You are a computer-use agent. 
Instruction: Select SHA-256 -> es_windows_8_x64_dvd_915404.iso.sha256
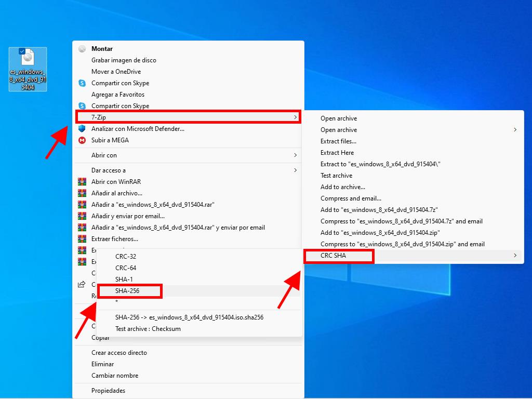pos(189,317)
